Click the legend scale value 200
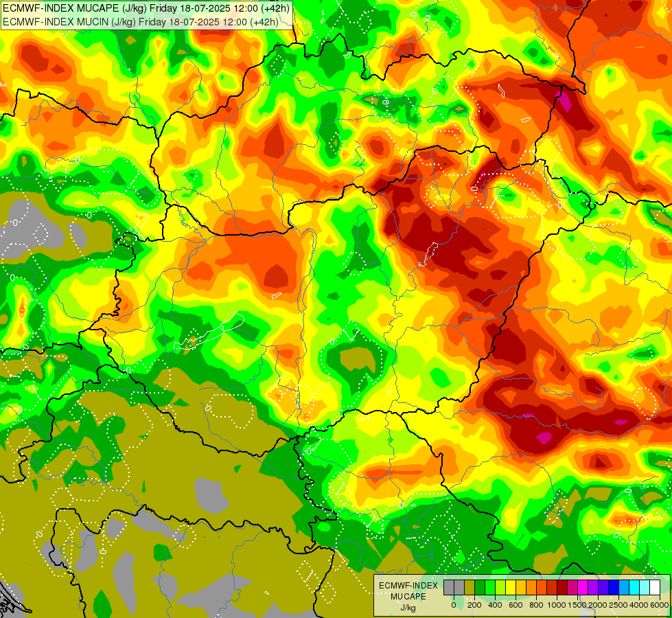672x618 pixels. (474, 605)
